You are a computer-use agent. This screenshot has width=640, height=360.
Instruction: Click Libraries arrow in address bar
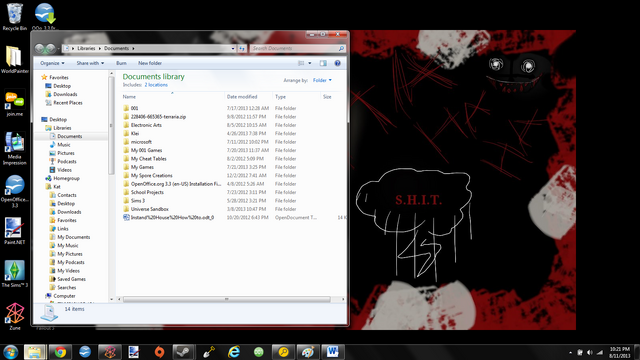pyautogui.click(x=100, y=49)
